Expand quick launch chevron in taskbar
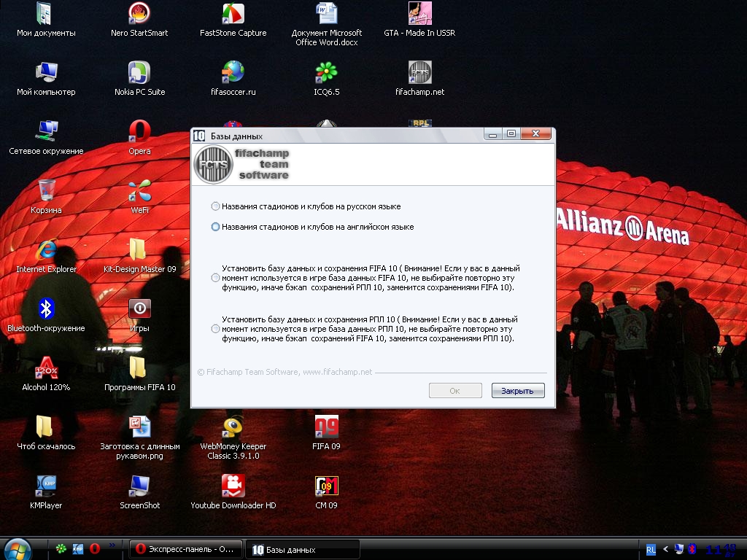 (x=112, y=545)
